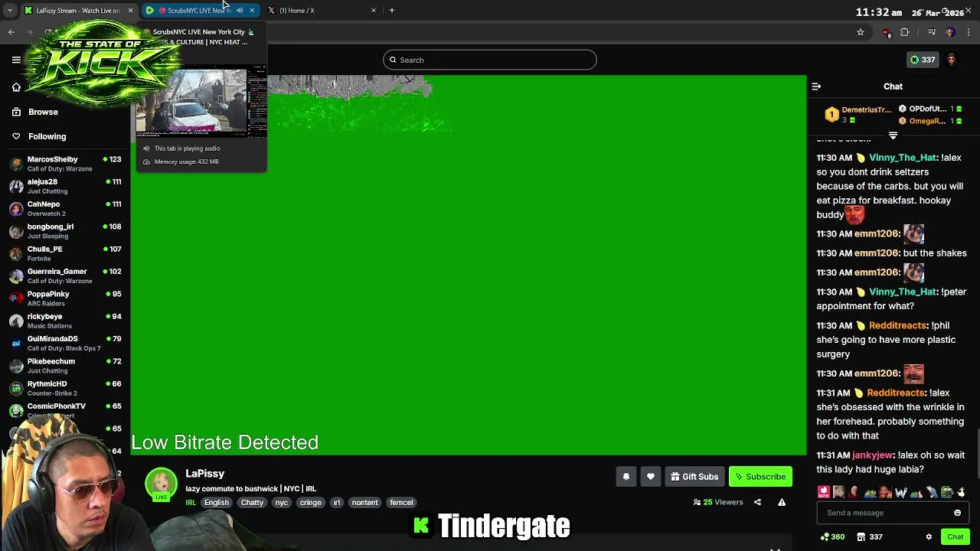
Task: Share the stream using share icon
Action: pos(757,503)
